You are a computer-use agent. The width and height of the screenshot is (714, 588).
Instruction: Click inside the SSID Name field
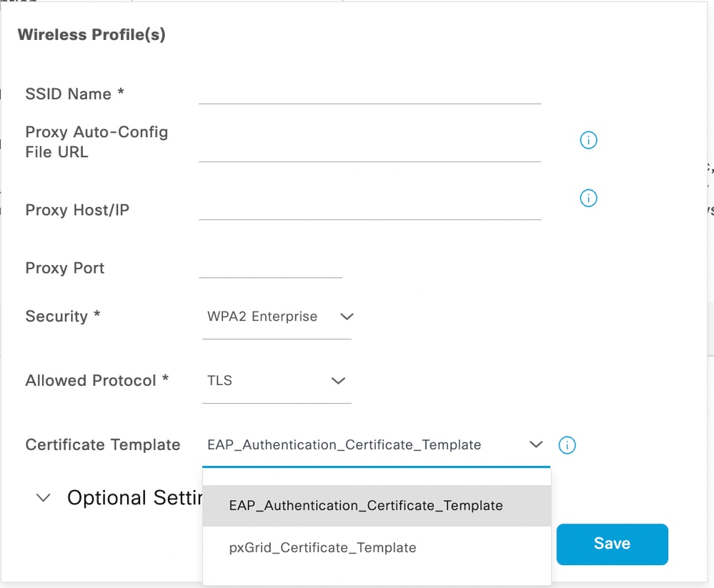click(x=370, y=96)
